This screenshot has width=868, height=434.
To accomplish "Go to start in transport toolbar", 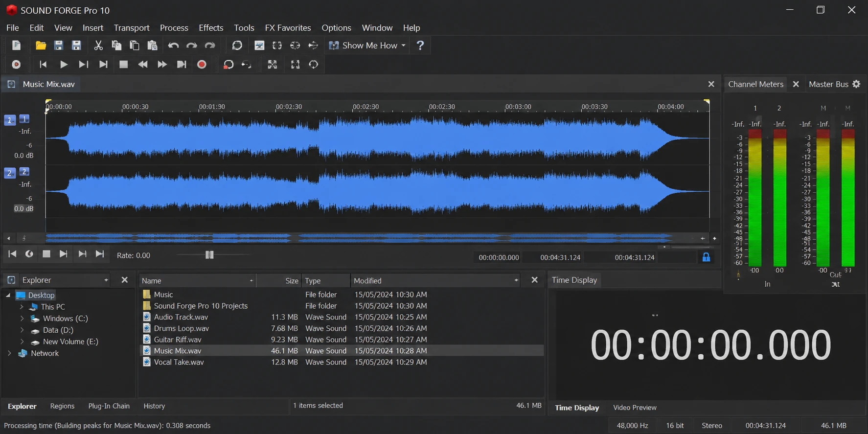I will 43,65.
